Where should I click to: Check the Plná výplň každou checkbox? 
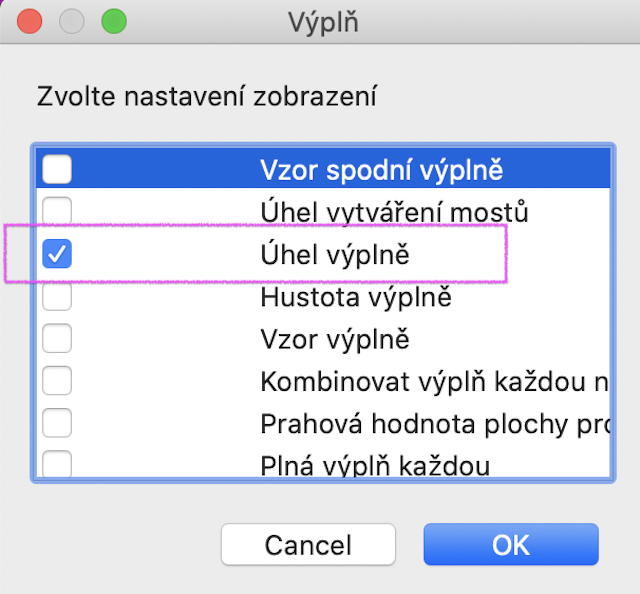click(57, 465)
